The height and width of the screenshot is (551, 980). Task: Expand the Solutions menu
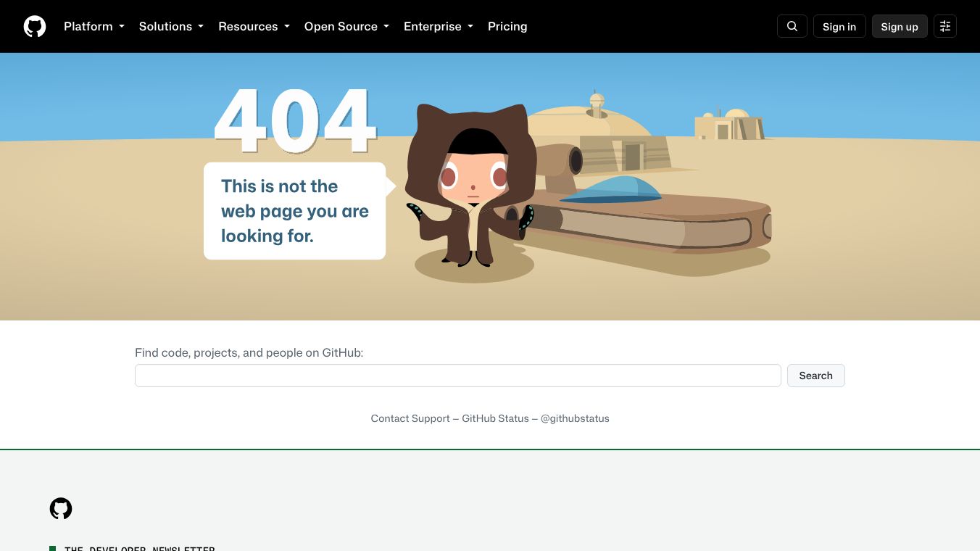[x=171, y=26]
